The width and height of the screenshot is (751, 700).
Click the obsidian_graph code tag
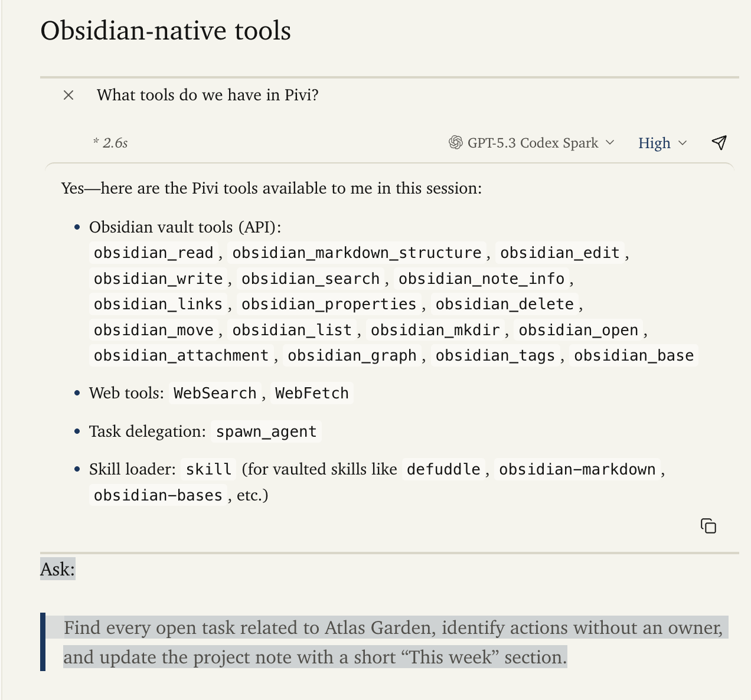352,355
